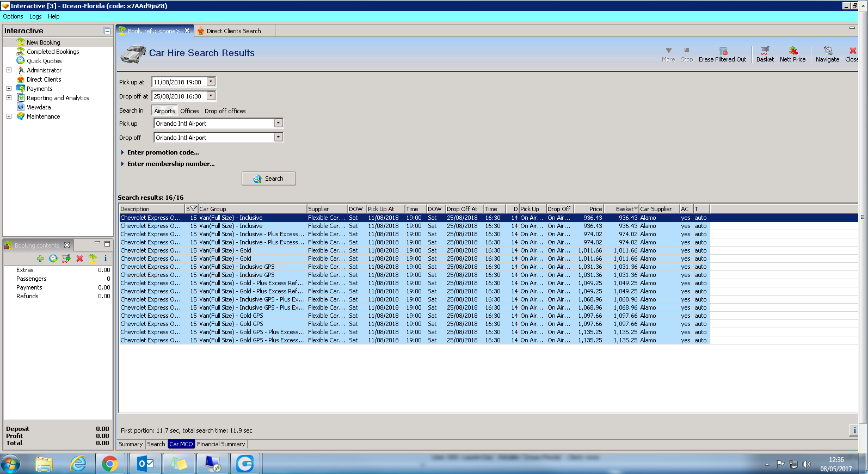Close the Booking contents tab
The width and height of the screenshot is (868, 474).
[x=67, y=245]
